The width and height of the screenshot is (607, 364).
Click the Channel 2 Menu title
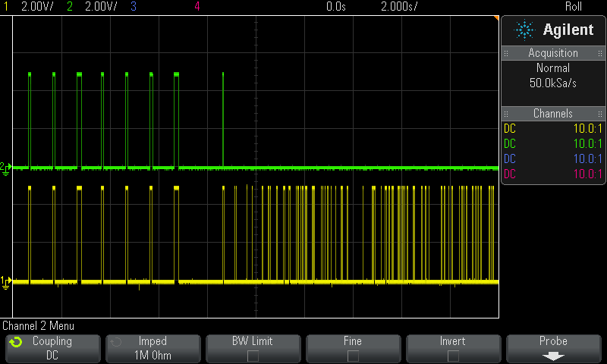[39, 326]
